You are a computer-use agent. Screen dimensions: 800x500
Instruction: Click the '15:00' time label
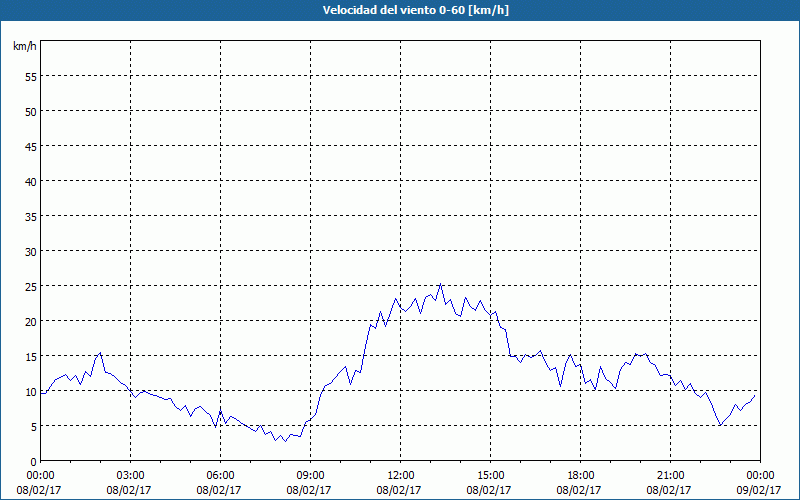click(x=490, y=476)
